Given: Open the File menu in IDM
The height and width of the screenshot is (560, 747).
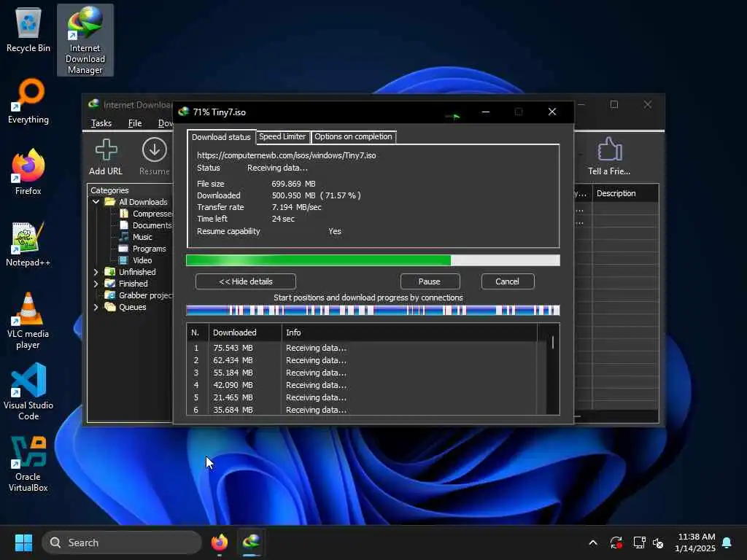Looking at the screenshot, I should click(x=135, y=123).
